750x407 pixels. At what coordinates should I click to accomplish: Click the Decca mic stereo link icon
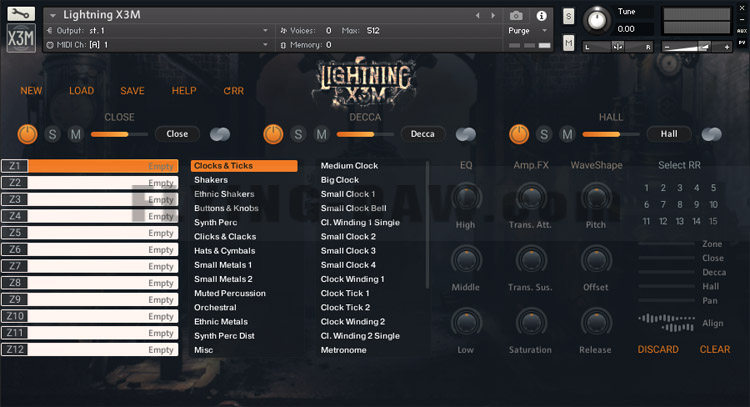point(466,134)
